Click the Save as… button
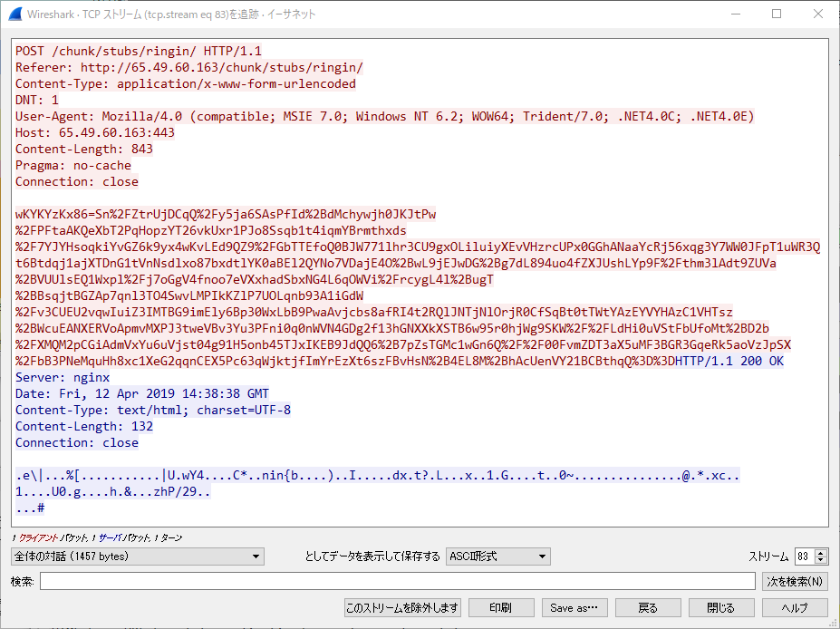The height and width of the screenshot is (629, 840). 574,608
